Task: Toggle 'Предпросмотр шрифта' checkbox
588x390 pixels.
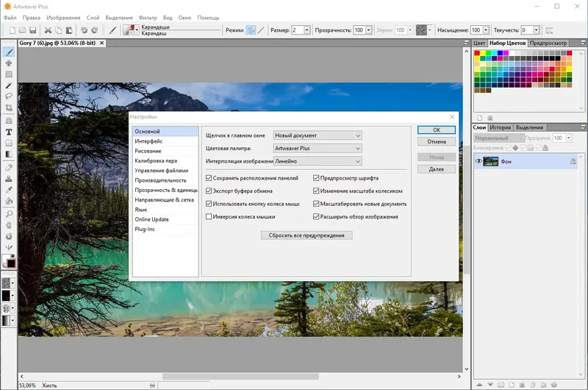Action: point(316,178)
